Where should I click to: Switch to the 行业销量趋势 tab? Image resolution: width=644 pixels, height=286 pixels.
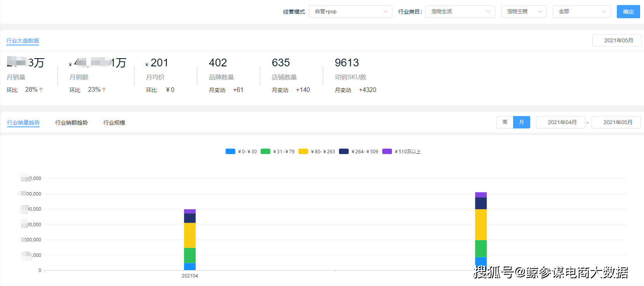click(x=23, y=123)
